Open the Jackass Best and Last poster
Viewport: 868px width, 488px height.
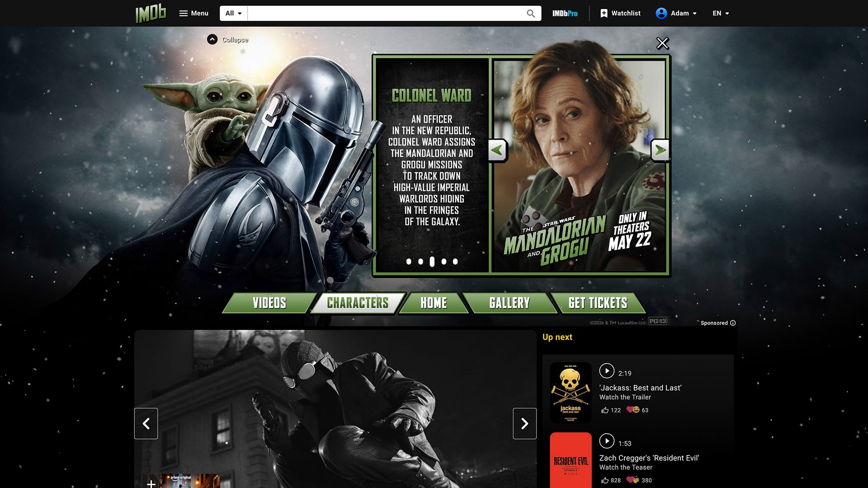pos(571,393)
